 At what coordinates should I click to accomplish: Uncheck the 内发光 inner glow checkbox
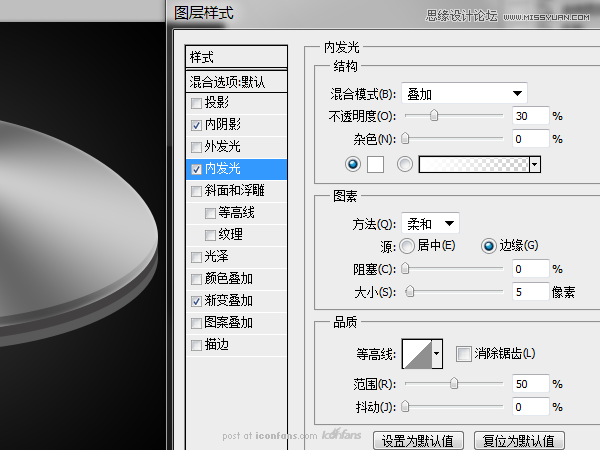coord(196,169)
